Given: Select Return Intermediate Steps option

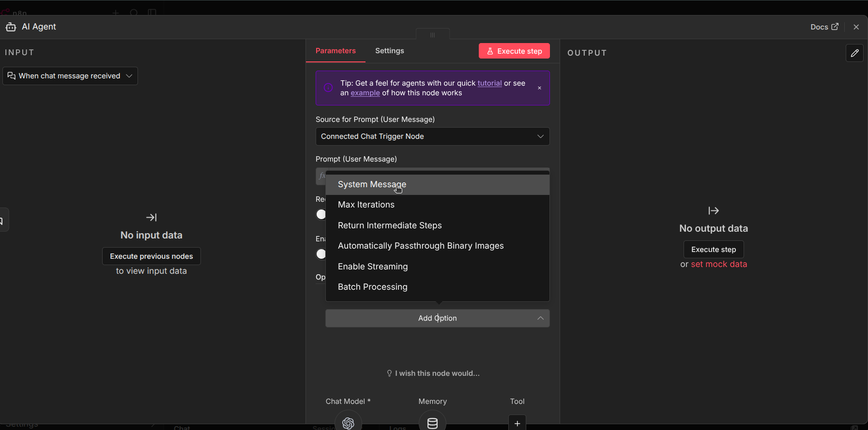Looking at the screenshot, I should 437,225.
